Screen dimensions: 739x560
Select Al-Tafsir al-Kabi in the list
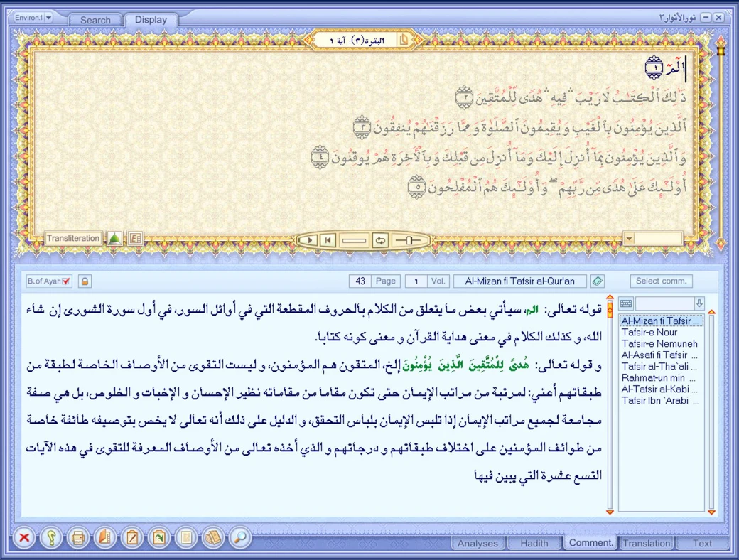662,389
